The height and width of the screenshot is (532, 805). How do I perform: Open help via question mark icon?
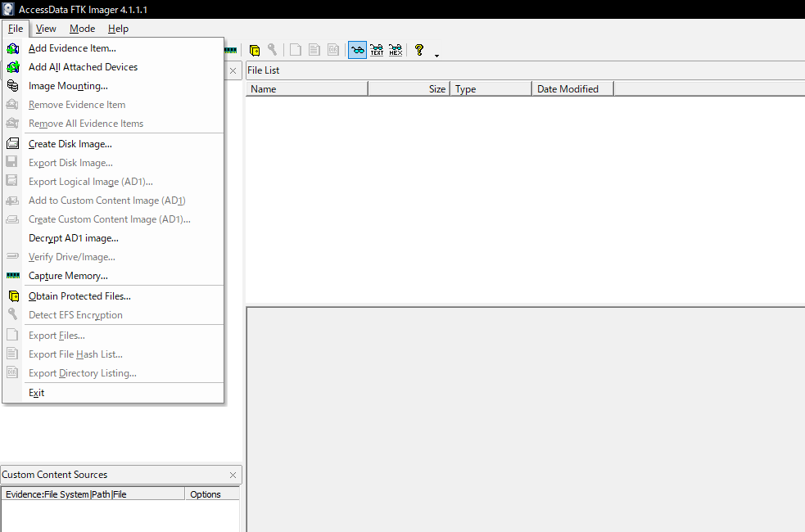point(419,50)
